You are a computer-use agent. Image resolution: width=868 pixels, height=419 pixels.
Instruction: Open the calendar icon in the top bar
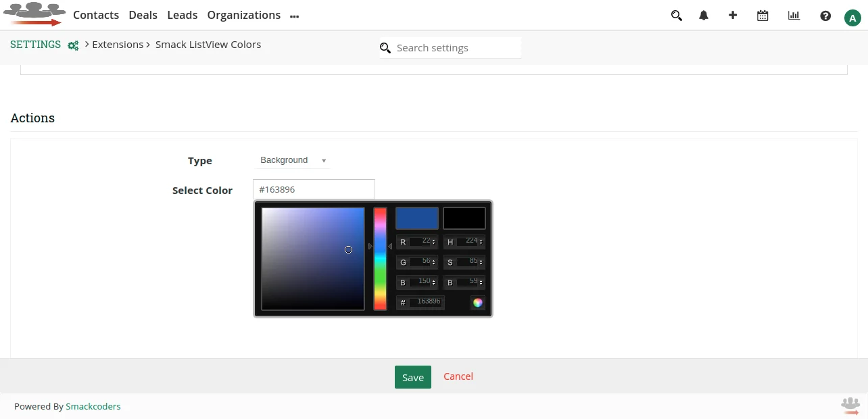coord(763,15)
